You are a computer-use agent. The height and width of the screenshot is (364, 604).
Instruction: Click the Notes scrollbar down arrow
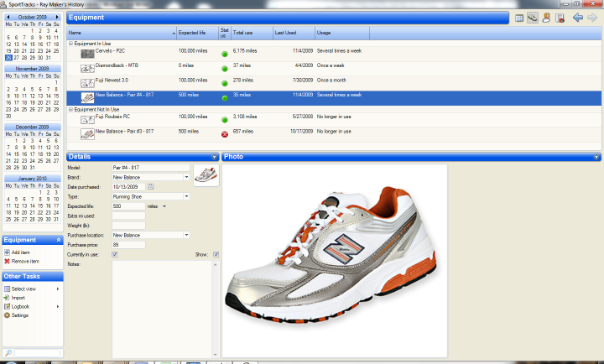tap(216, 355)
